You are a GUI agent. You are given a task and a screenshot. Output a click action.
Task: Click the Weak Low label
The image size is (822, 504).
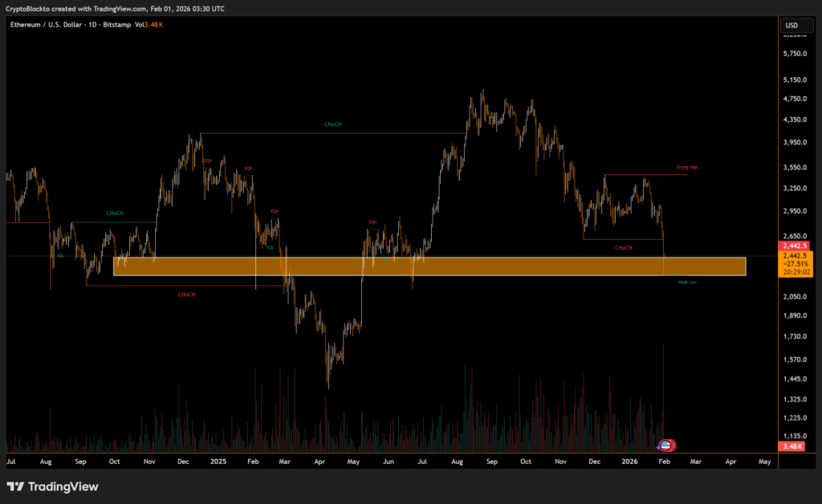(x=686, y=282)
